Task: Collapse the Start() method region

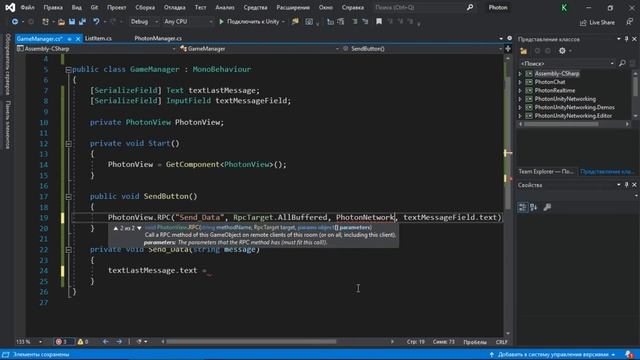Action: tap(68, 144)
